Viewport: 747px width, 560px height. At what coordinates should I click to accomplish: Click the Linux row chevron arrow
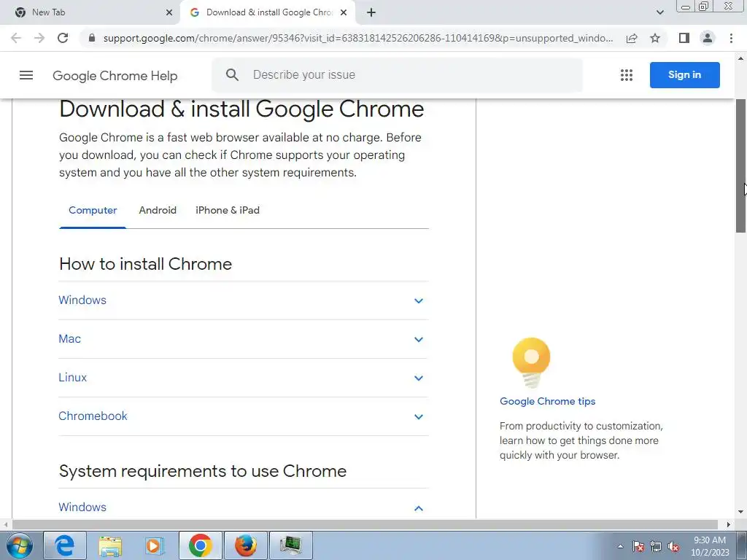[418, 378]
